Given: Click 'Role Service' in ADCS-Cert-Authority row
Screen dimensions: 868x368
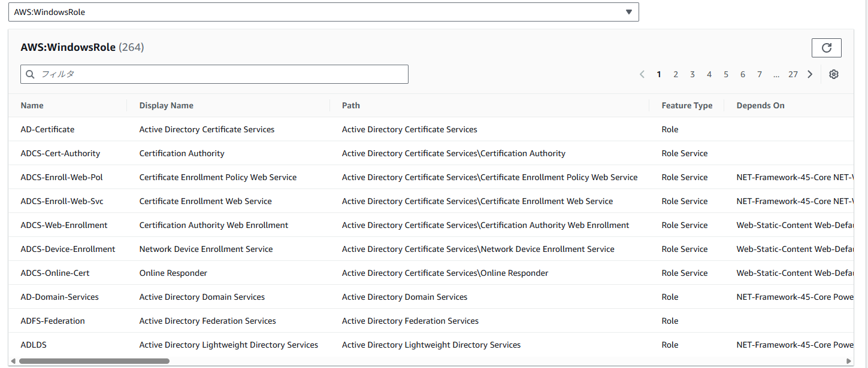Looking at the screenshot, I should click(685, 153).
